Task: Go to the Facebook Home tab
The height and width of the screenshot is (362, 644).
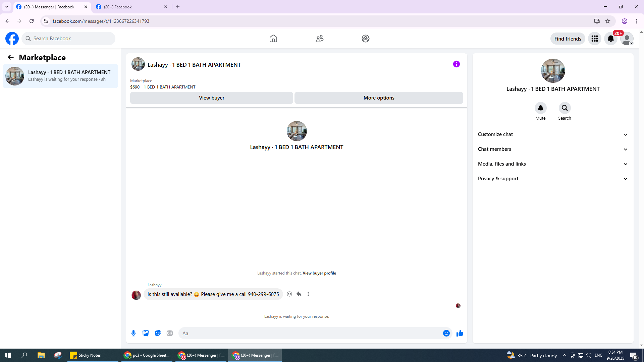Action: tap(273, 39)
